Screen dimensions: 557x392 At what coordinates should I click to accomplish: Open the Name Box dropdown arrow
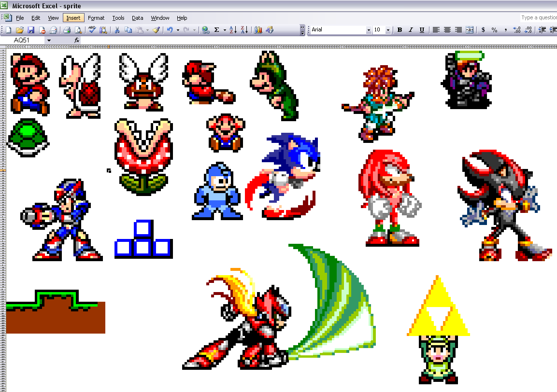pyautogui.click(x=49, y=40)
